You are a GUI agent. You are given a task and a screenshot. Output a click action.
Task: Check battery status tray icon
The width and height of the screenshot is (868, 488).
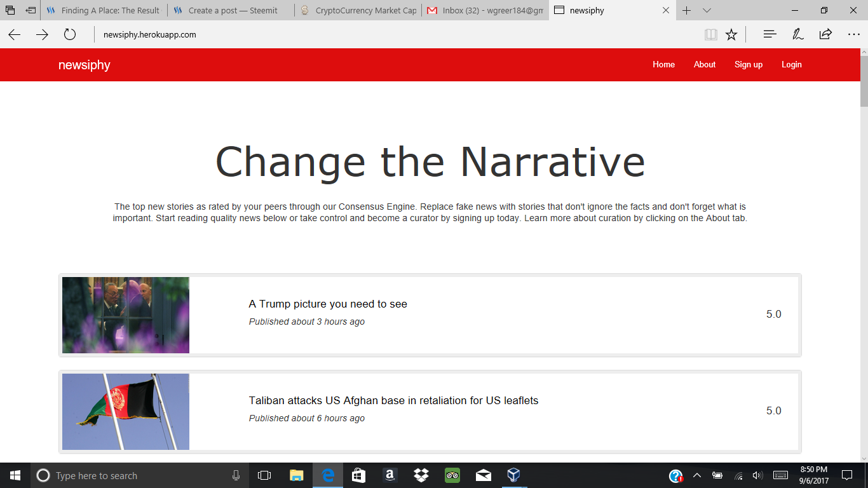(717, 475)
